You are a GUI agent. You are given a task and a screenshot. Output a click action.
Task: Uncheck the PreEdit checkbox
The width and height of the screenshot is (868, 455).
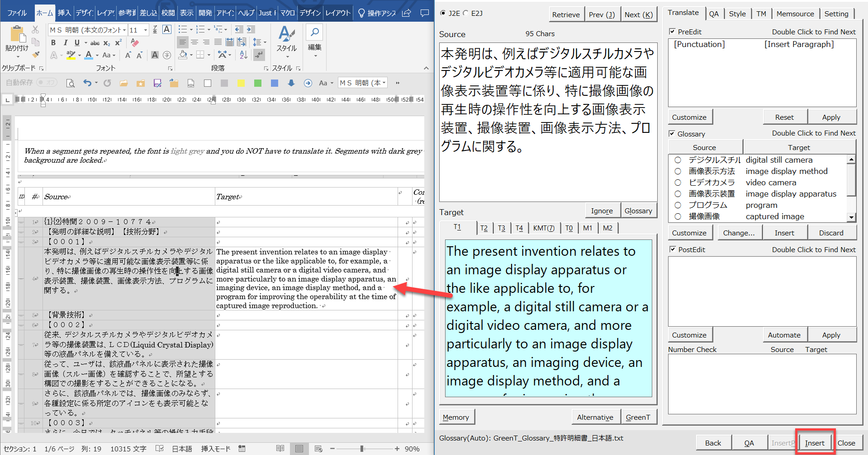(x=672, y=32)
